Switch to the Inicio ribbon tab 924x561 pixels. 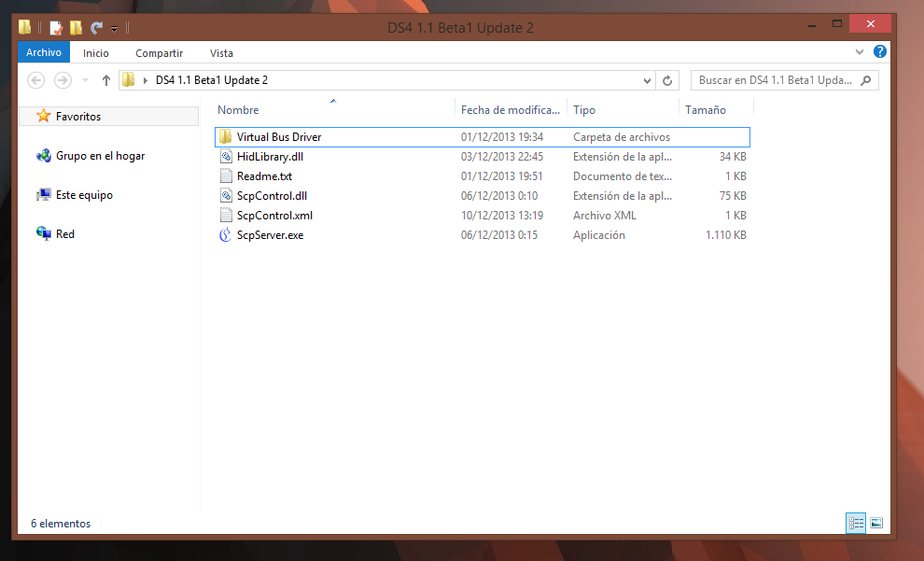click(95, 53)
